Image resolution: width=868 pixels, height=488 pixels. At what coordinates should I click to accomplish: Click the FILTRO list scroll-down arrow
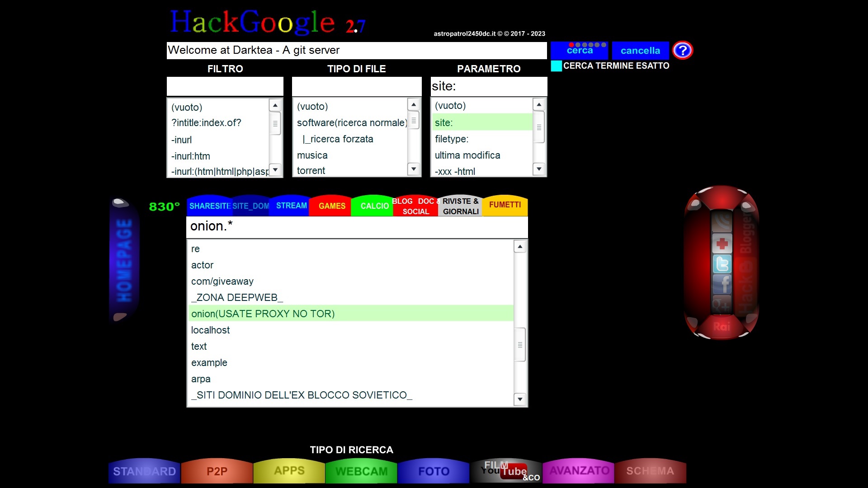click(275, 170)
